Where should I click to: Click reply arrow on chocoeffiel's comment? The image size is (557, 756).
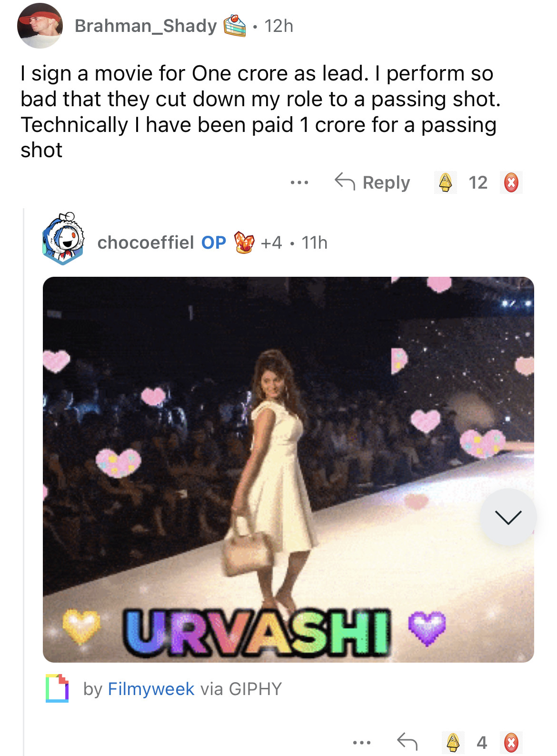408,742
